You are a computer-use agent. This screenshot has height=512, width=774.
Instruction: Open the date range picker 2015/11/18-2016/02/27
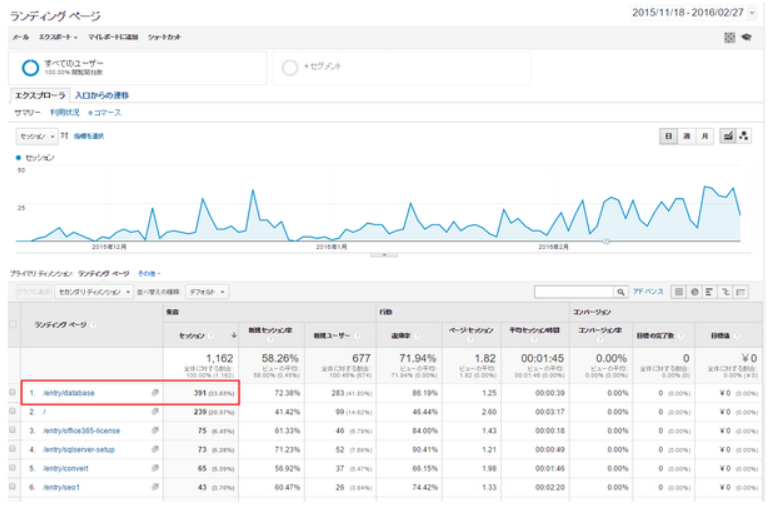693,13
